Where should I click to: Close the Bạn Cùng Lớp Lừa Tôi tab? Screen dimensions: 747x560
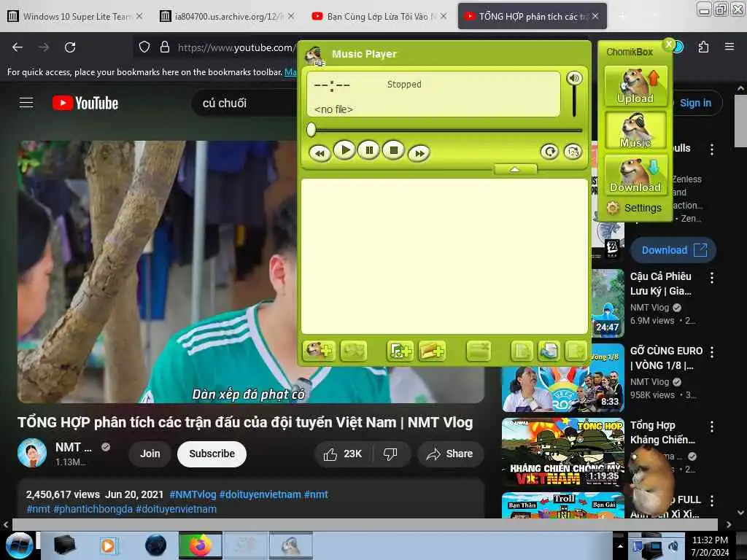click(x=444, y=16)
